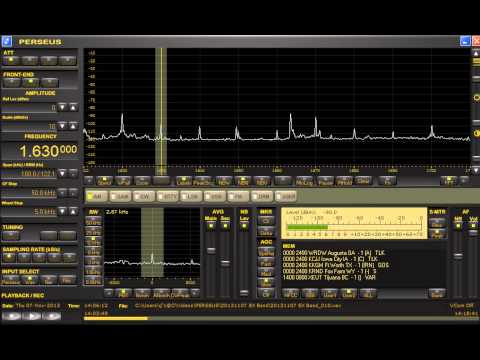Viewport: 480px width, 360px height.
Task: Increase the Wheel Step with up arrow
Action: pos(73,211)
